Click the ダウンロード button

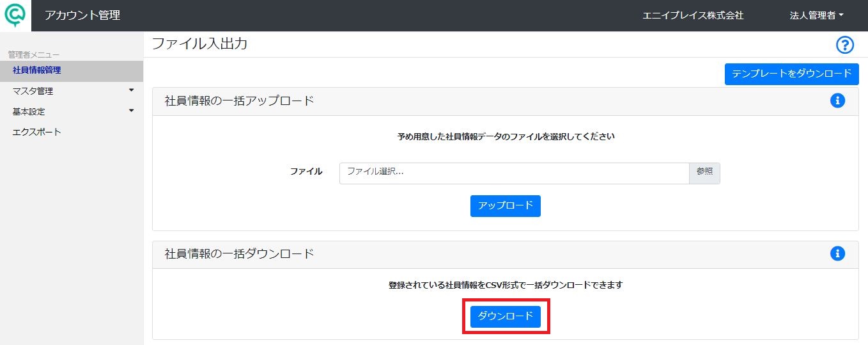pos(506,316)
